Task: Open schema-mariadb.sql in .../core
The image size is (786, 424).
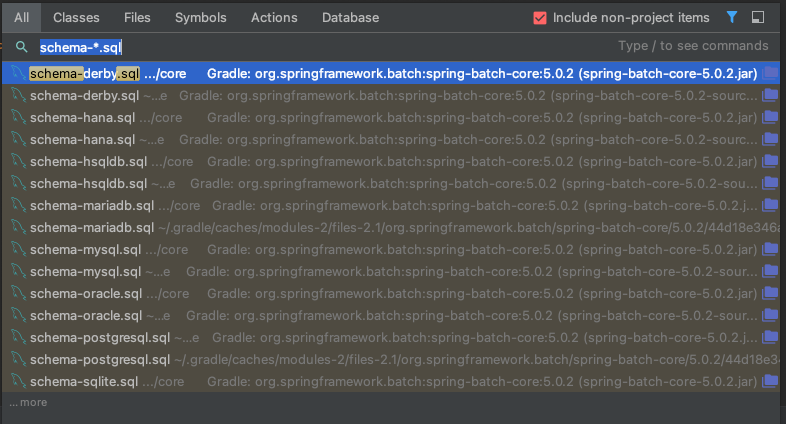Action: pos(391,206)
